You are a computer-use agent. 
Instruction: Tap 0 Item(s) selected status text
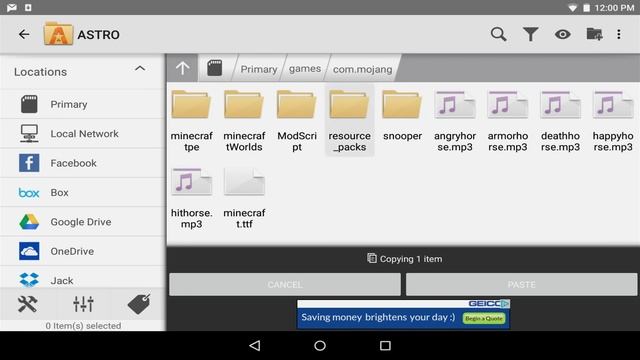point(83,326)
